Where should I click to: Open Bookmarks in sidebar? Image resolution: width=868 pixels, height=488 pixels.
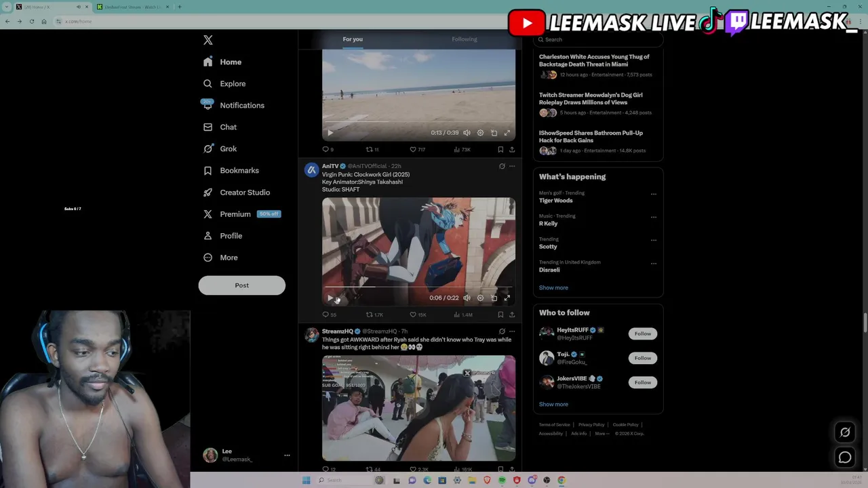tap(231, 170)
